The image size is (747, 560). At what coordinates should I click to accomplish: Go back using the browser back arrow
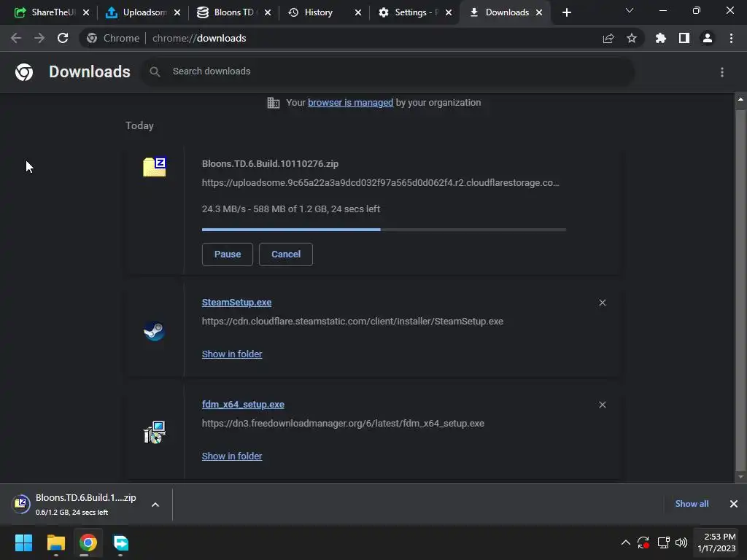pyautogui.click(x=16, y=38)
